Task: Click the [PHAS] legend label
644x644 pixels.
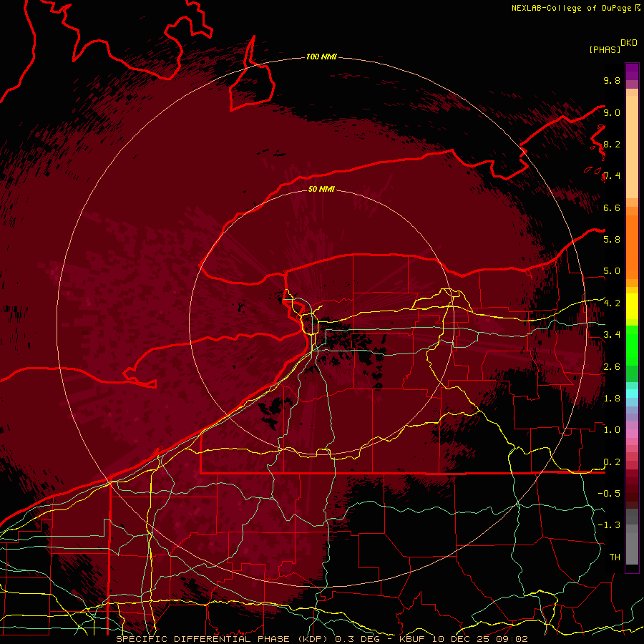Action: point(605,49)
